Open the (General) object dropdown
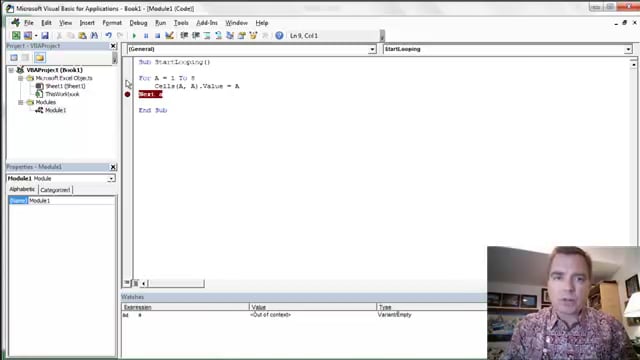The height and width of the screenshot is (360, 640). coord(372,49)
